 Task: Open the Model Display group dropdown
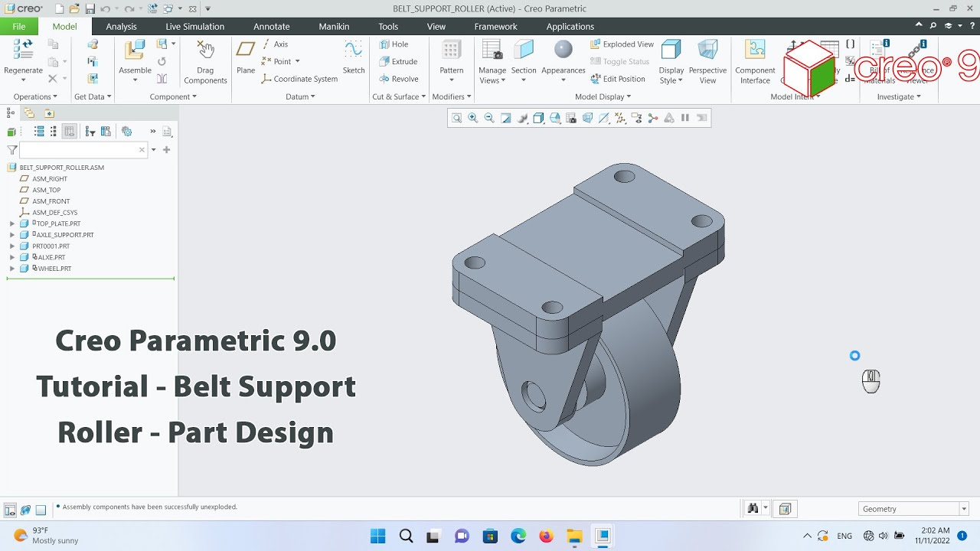[603, 96]
